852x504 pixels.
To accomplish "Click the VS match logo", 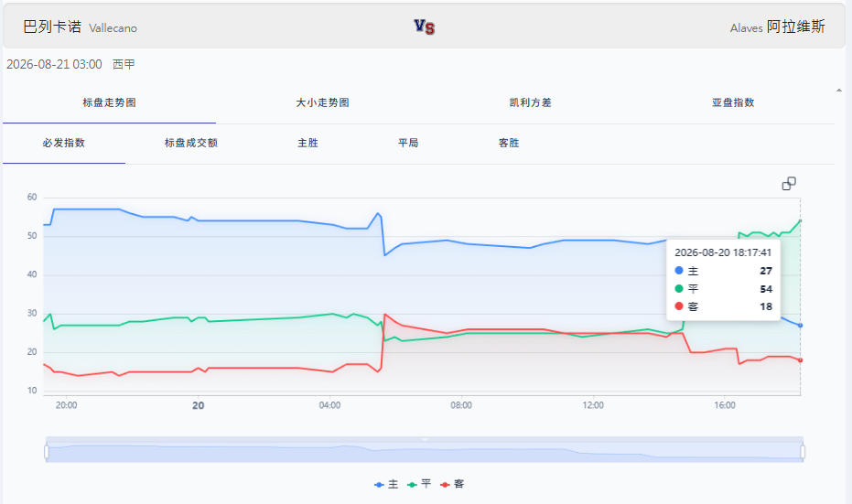I will [425, 27].
